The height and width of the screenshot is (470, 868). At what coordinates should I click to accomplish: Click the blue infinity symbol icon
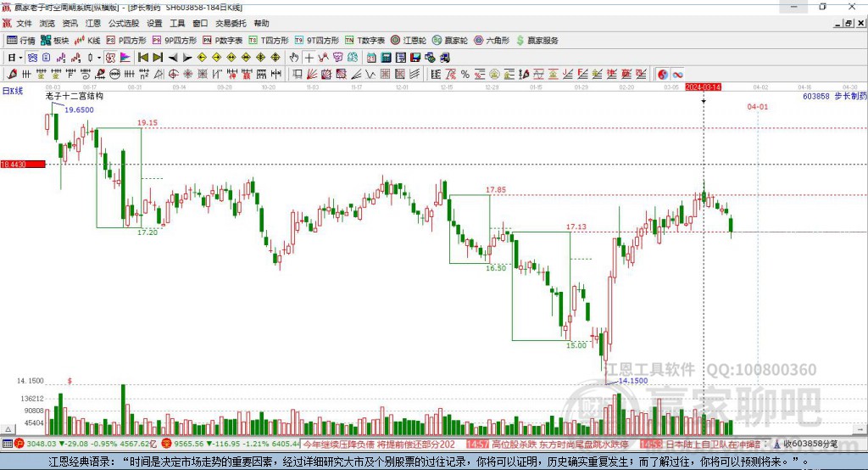[x=677, y=75]
